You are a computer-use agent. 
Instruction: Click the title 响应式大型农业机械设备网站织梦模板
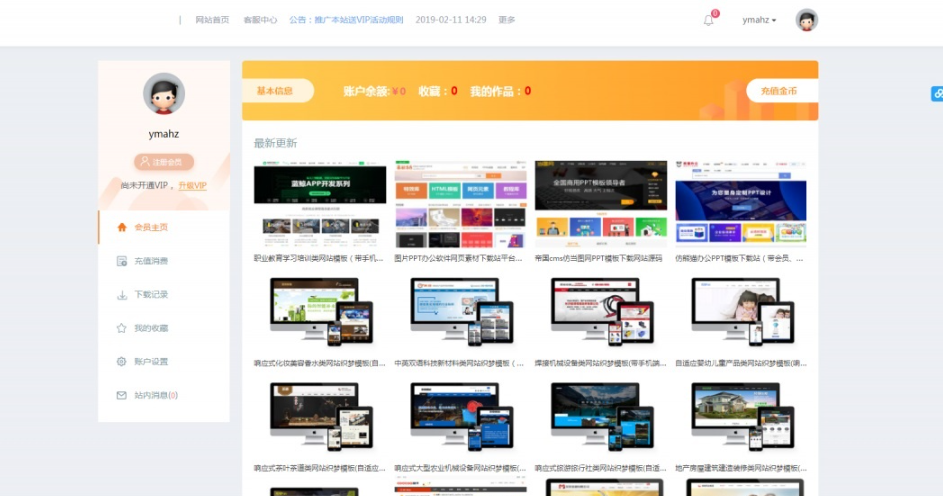tap(461, 468)
